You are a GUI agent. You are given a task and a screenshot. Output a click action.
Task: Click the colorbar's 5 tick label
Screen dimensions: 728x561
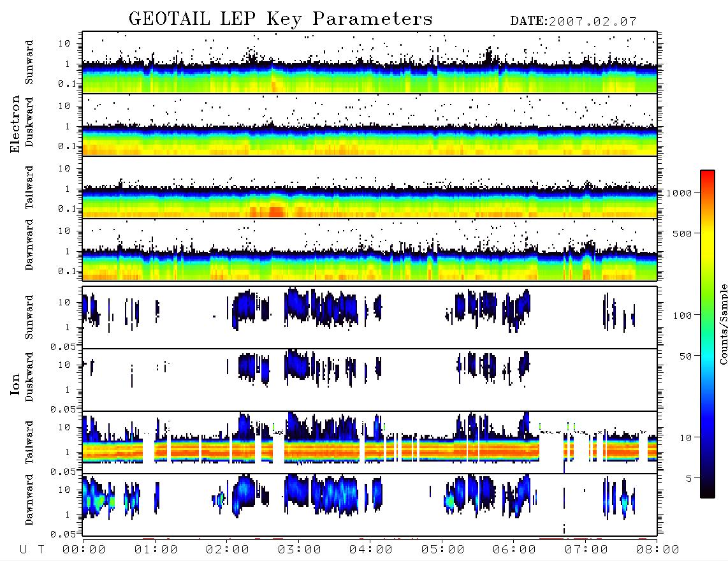pos(688,479)
